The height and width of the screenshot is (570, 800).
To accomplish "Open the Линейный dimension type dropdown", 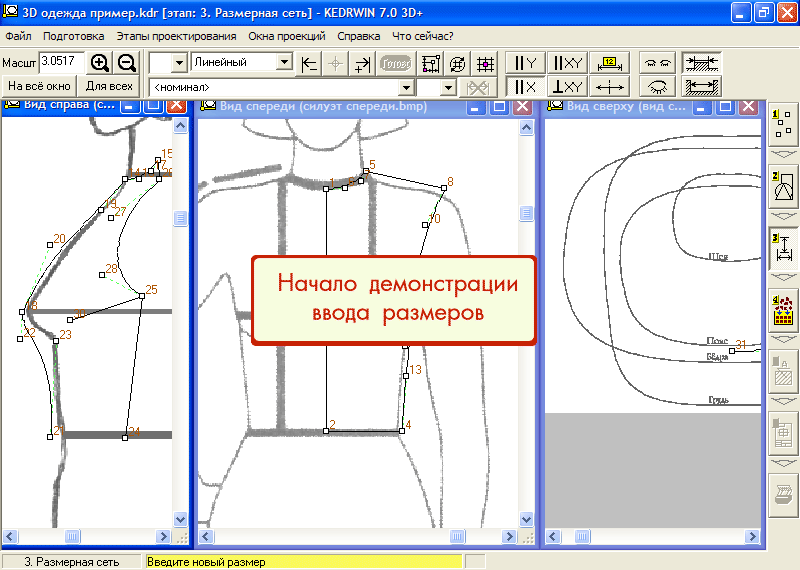I will click(x=284, y=62).
